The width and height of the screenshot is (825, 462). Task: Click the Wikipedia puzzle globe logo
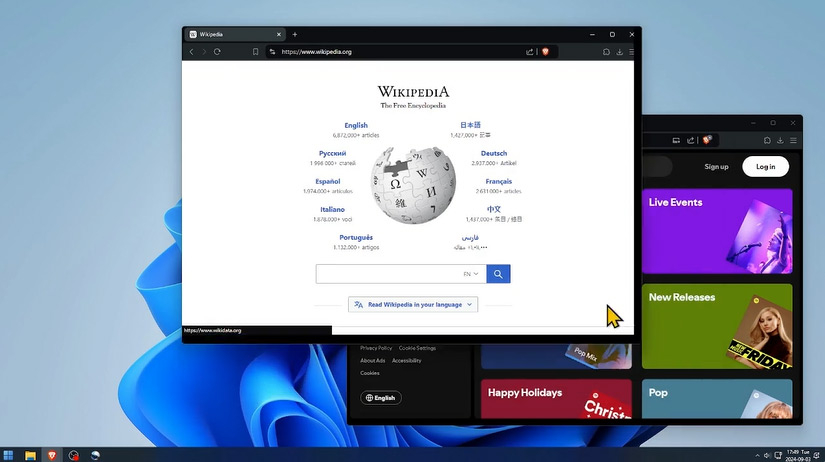[413, 185]
